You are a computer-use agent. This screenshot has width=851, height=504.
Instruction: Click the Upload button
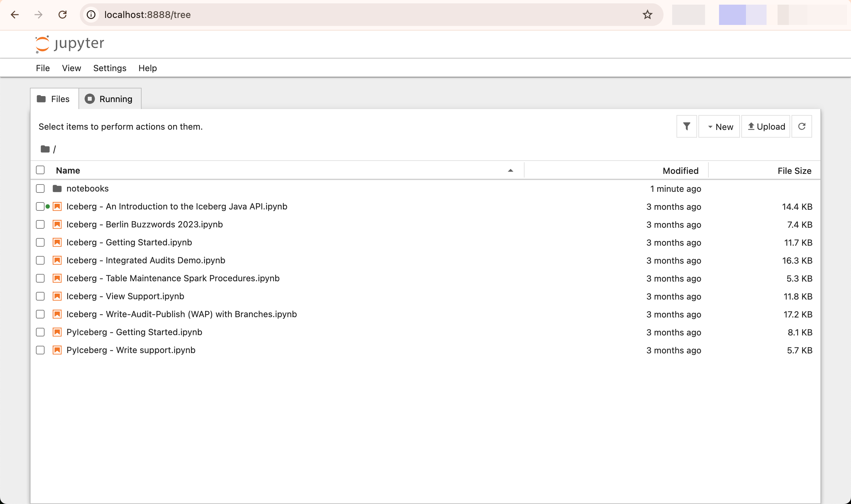coord(766,126)
